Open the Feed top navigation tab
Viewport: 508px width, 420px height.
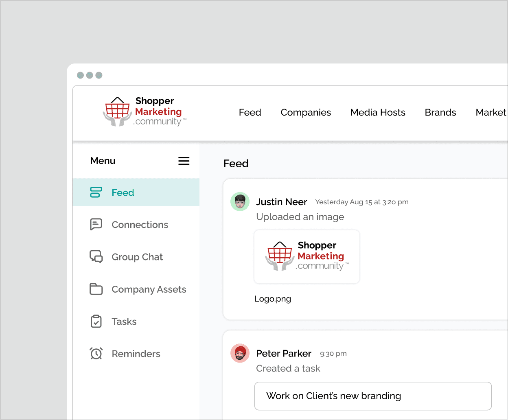[x=250, y=112]
